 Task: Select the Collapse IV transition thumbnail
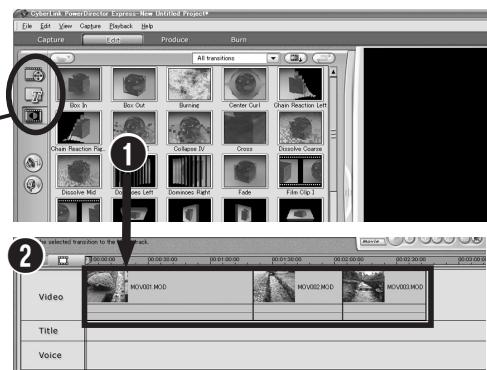(189, 128)
